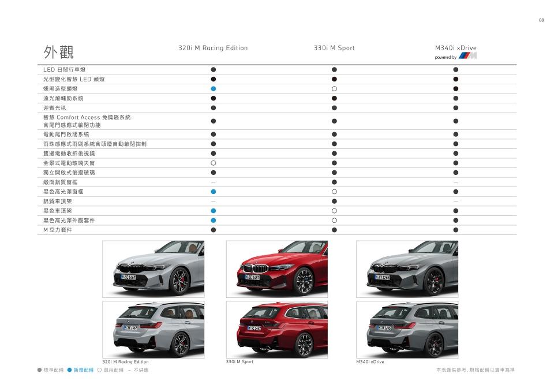Click the hollow circle for 全景式電動玻璃天窗 under 320i
This screenshot has height=392, width=554.
(x=213, y=163)
